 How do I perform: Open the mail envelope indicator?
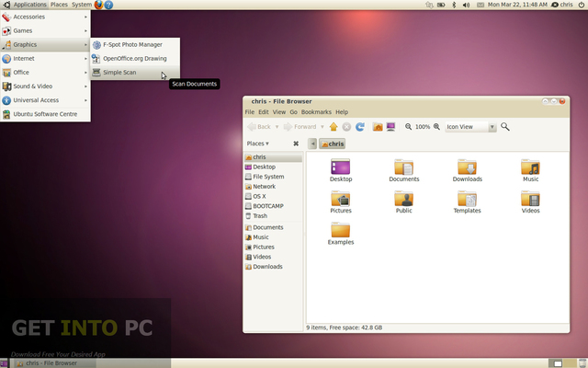coord(480,5)
